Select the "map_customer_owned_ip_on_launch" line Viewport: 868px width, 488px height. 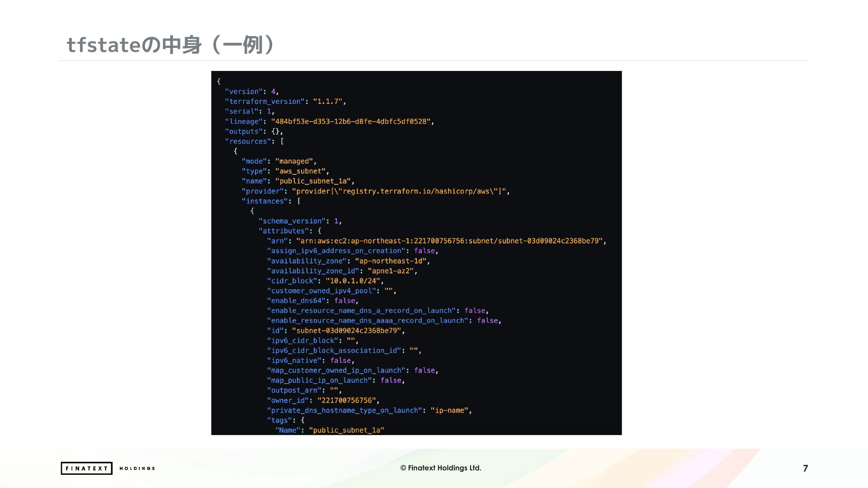tap(353, 370)
